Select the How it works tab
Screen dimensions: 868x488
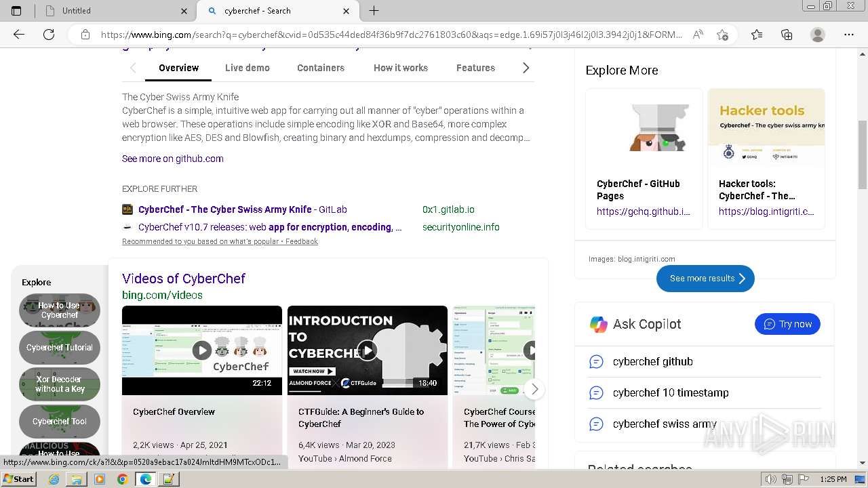click(x=401, y=68)
